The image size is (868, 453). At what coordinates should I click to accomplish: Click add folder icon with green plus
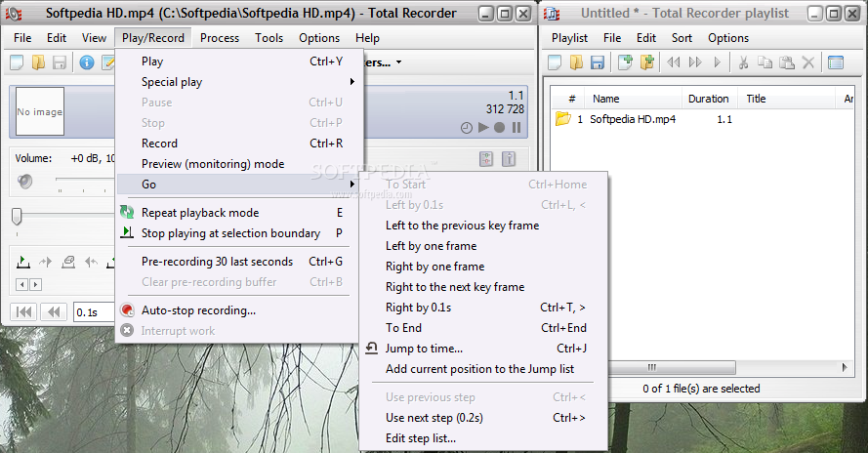[x=647, y=62]
